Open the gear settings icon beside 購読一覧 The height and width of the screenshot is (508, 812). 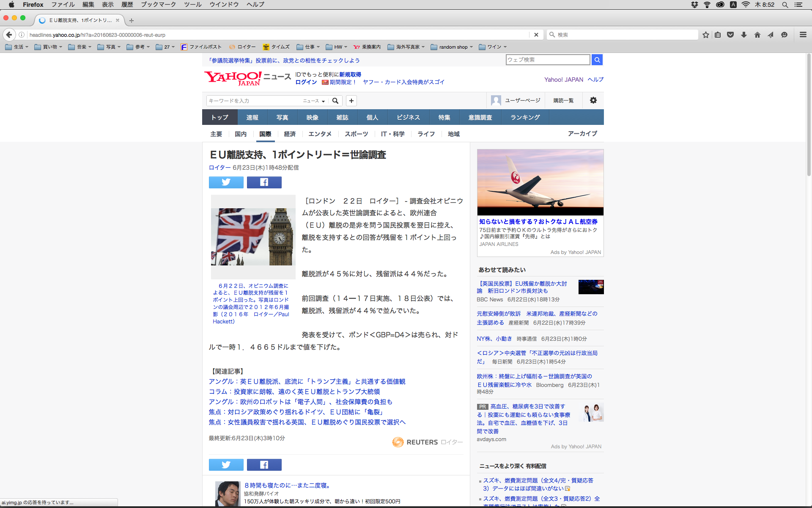[x=593, y=100]
